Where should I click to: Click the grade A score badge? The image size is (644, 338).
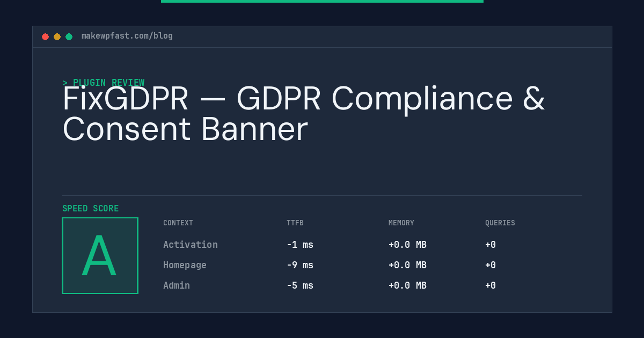[x=100, y=255]
